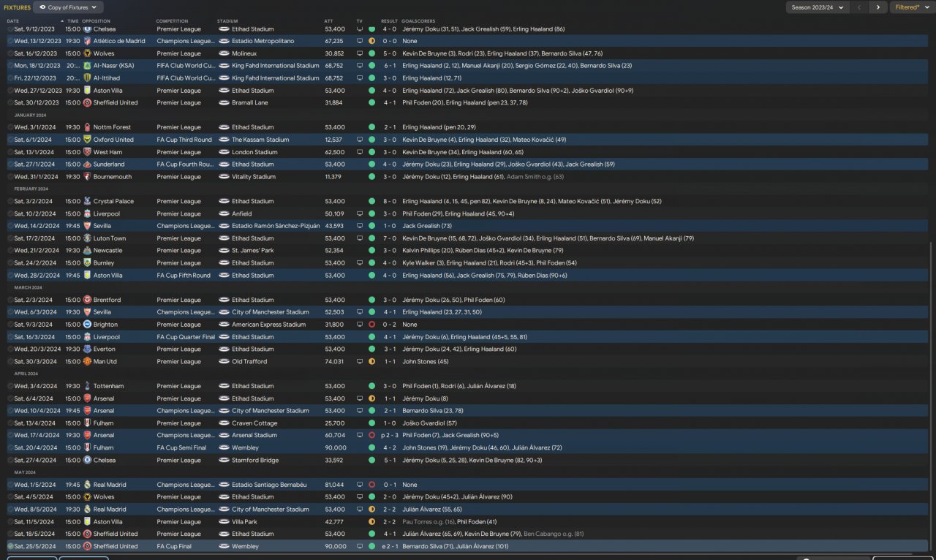
Task: Click the 8 - 0 result against Crystal Palace
Action: [389, 201]
